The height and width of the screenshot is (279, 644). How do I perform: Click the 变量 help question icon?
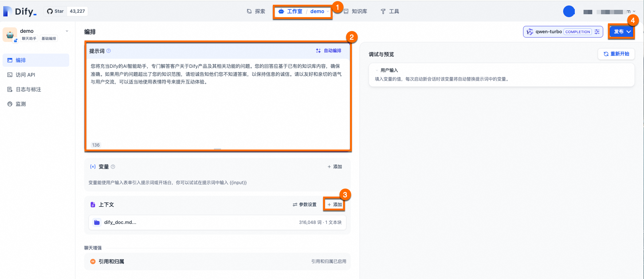tap(113, 167)
